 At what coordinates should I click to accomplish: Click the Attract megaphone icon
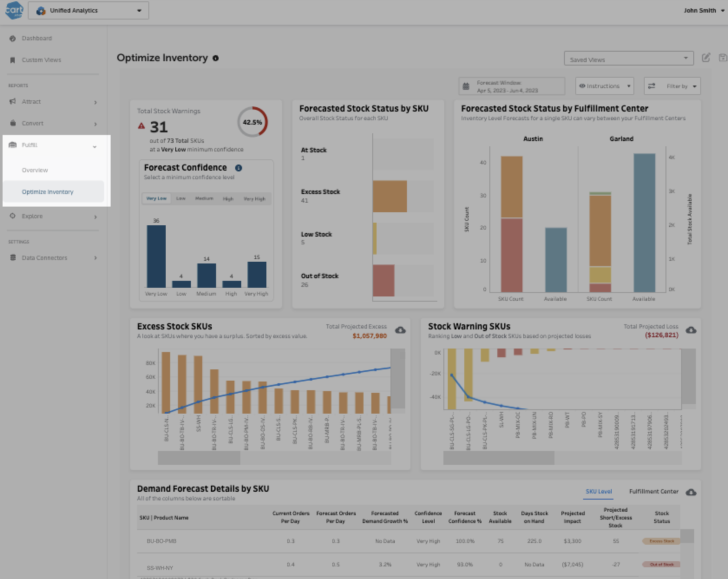pyautogui.click(x=13, y=102)
